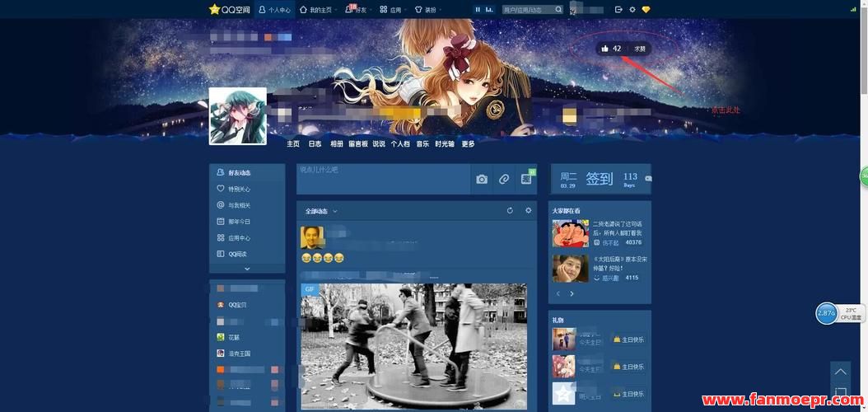
Task: Click the QQ空间 star logo
Action: point(229,9)
